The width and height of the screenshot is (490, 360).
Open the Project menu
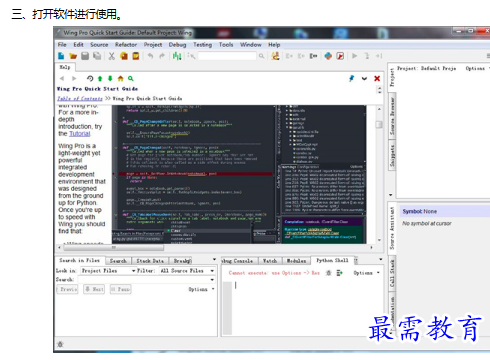coord(153,44)
